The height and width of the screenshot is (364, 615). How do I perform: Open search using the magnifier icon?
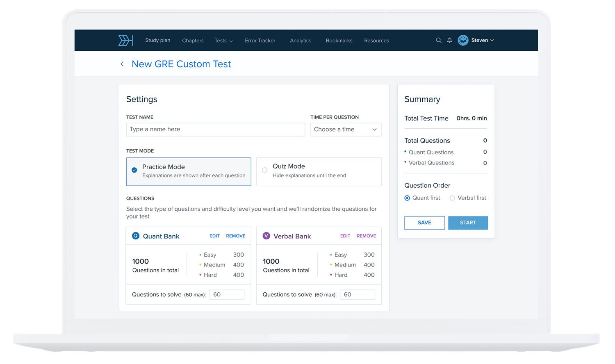tap(439, 40)
